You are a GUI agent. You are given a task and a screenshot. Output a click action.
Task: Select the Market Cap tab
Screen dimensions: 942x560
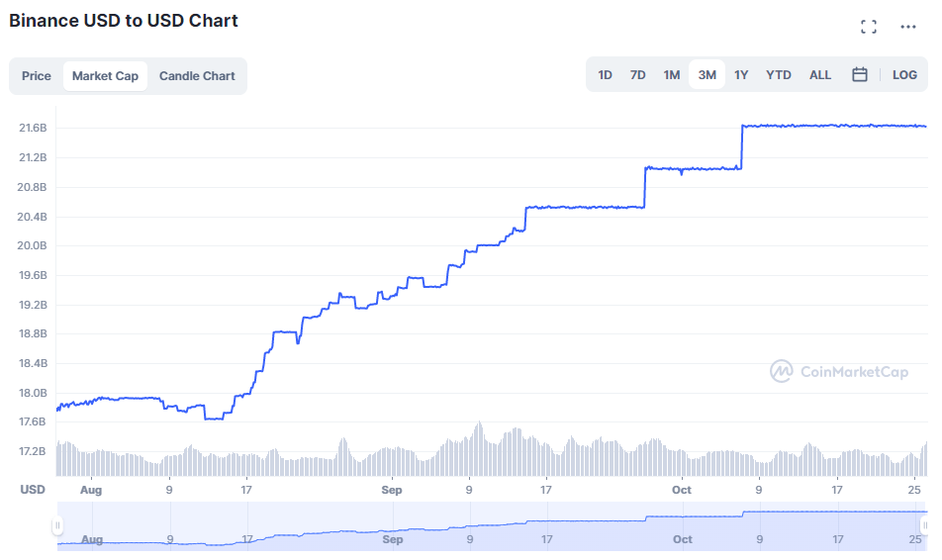coord(105,76)
